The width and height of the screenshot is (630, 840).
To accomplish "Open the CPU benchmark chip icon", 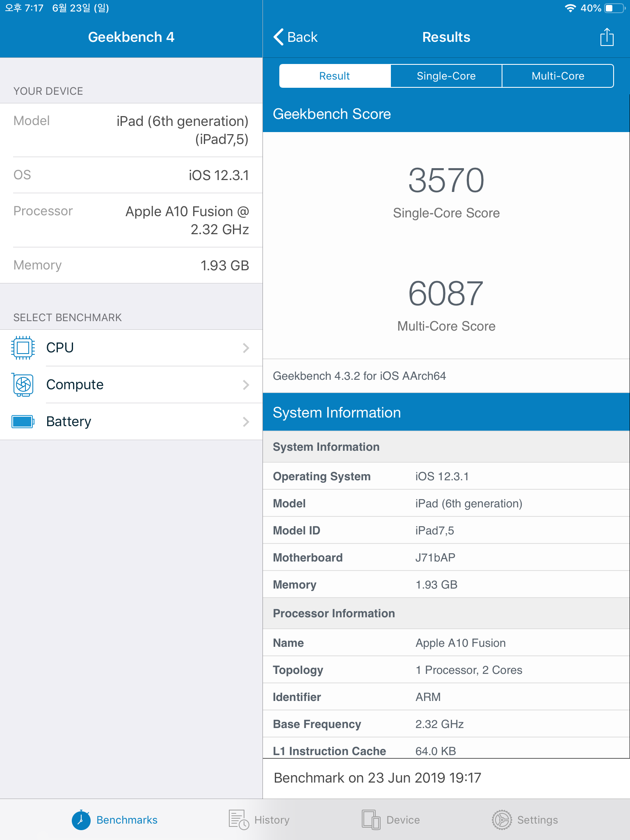I will 23,348.
